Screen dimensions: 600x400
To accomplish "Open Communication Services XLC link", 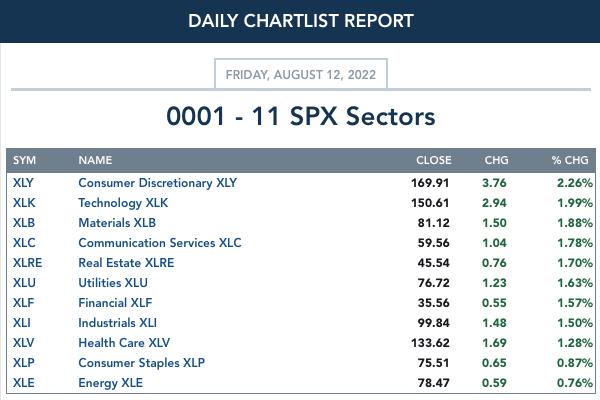I will [x=160, y=243].
